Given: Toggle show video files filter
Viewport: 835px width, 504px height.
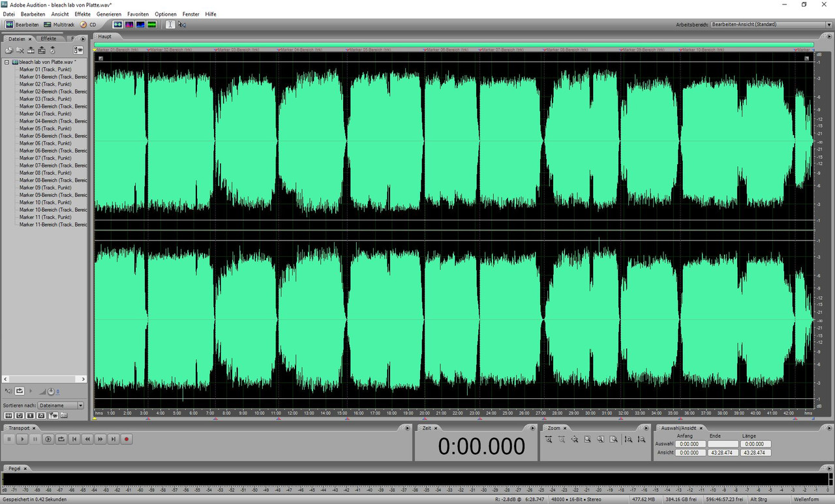Looking at the screenshot, I should (x=30, y=415).
